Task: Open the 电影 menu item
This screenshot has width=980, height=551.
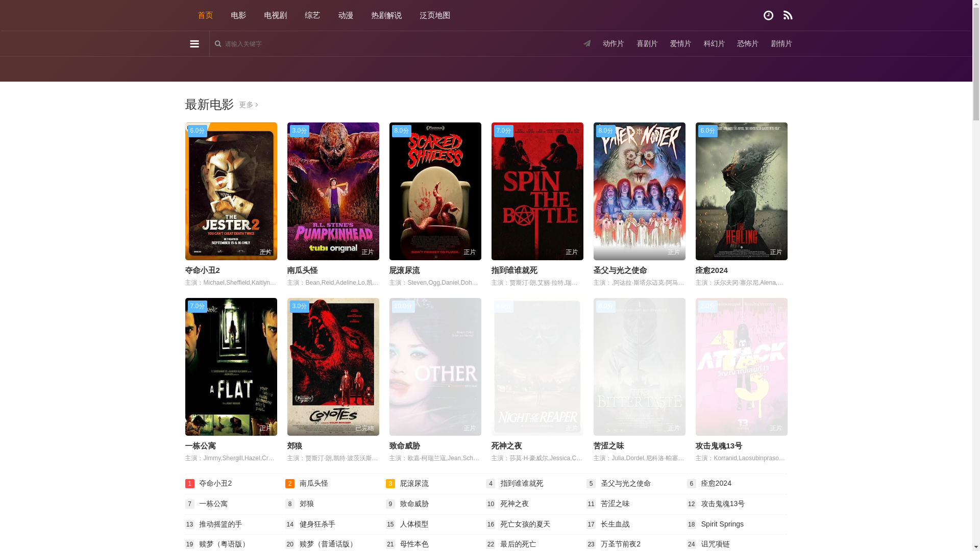Action: (238, 15)
